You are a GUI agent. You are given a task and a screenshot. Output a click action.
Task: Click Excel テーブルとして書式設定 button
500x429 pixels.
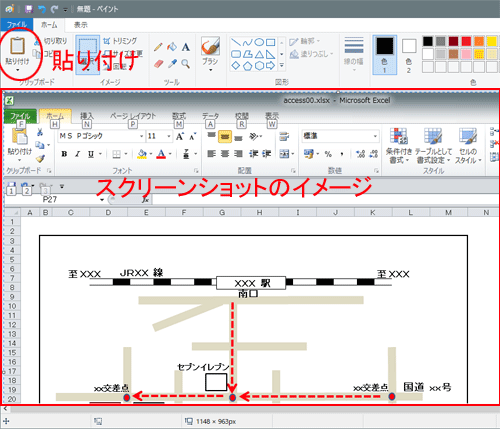tap(433, 146)
